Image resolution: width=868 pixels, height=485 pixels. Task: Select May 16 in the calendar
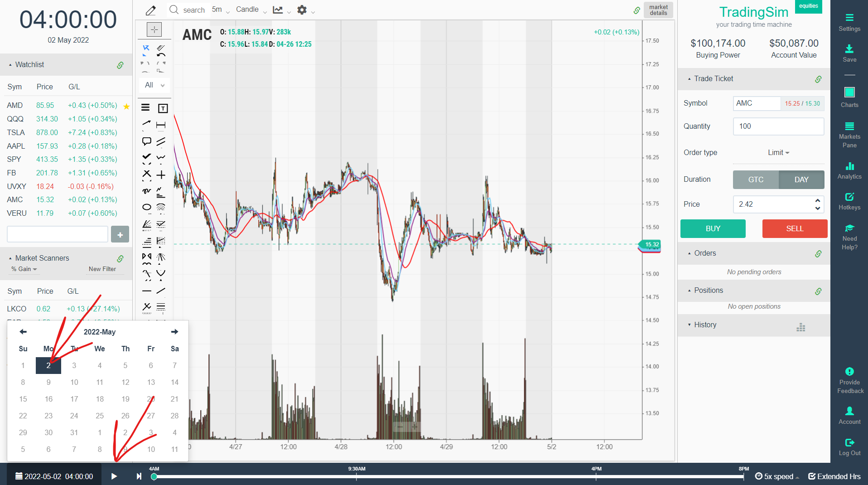[x=48, y=399]
